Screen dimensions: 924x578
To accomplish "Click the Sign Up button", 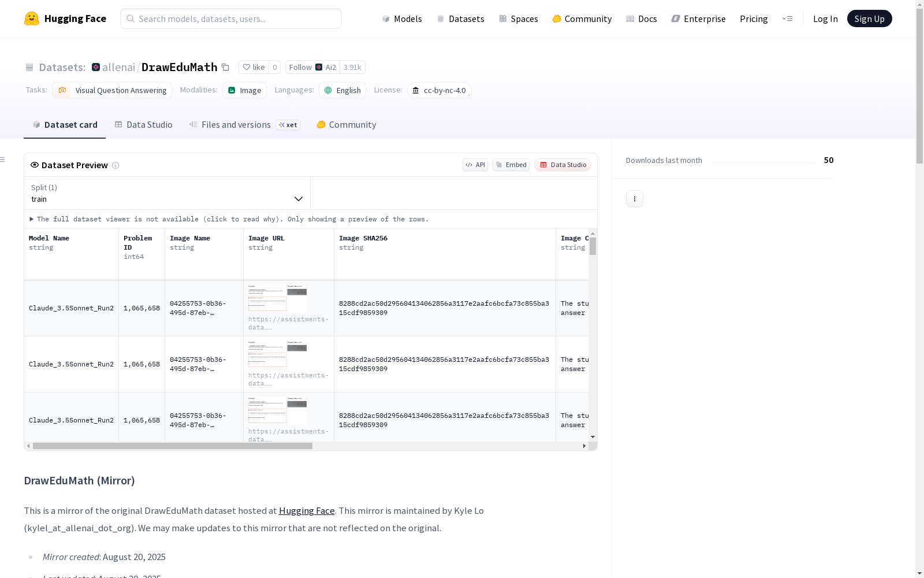I will coord(869,18).
